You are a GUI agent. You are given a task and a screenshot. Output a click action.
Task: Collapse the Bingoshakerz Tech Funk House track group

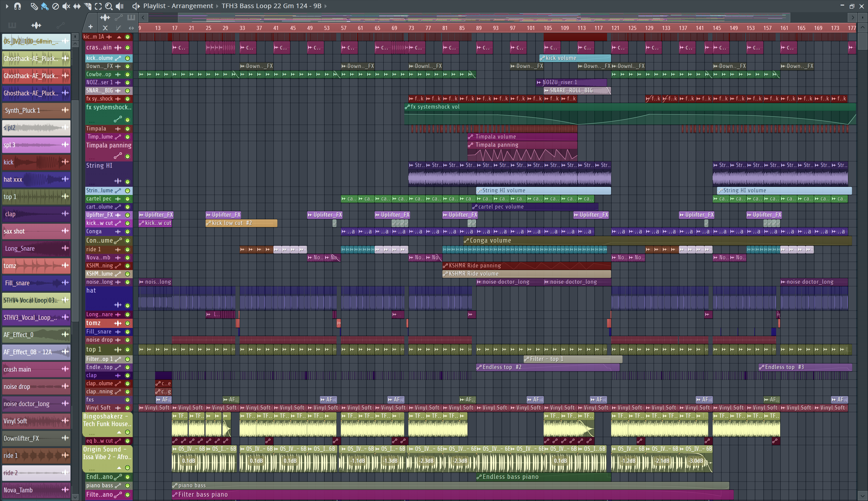119,432
